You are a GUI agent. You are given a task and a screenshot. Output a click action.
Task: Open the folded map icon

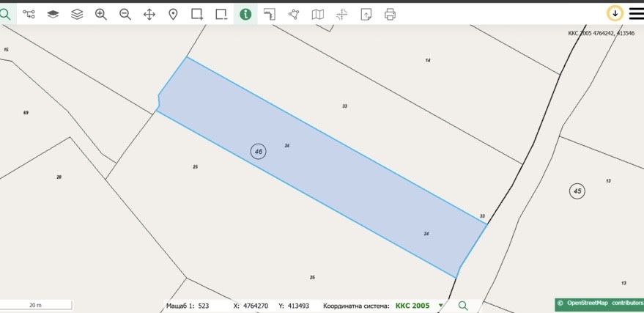(317, 15)
